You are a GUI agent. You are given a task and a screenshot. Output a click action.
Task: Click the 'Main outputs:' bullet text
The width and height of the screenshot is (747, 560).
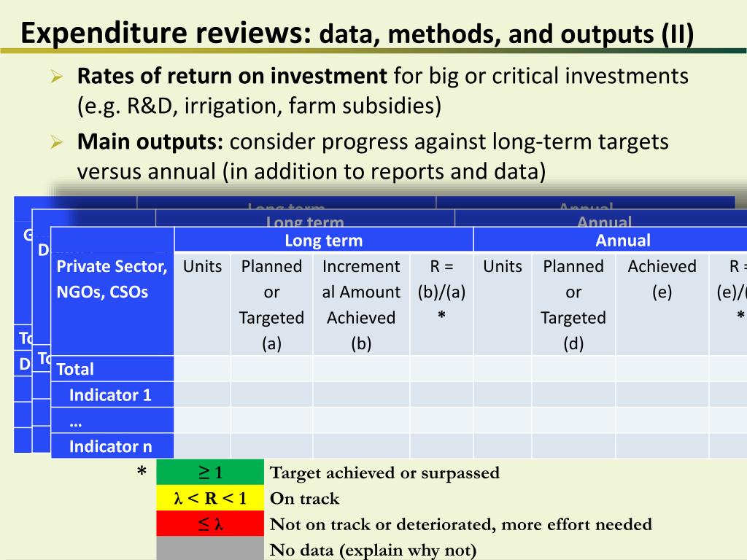[x=150, y=142]
